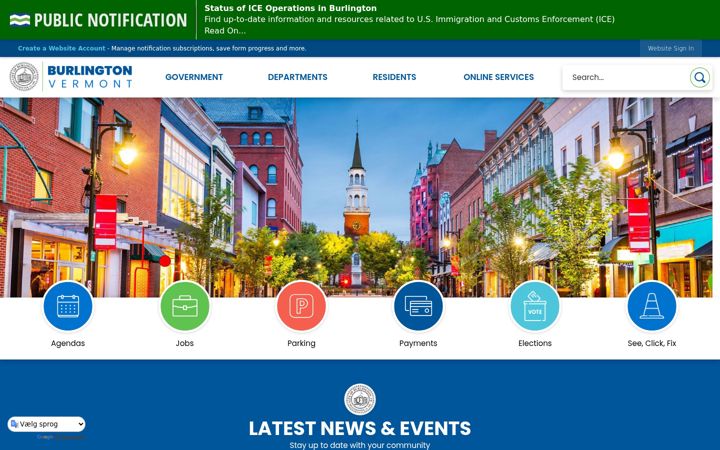Click the Stay up to date text
This screenshot has height=450, width=720.
tap(360, 445)
